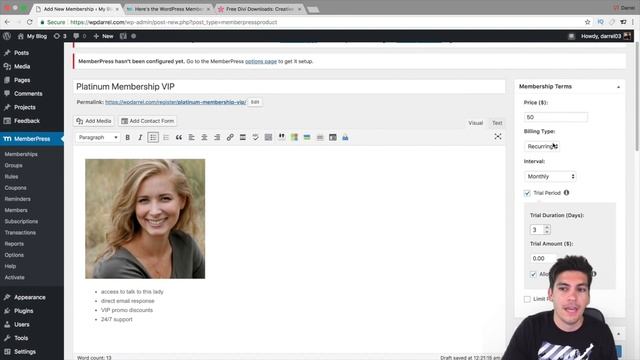Open distraction-free writing mode
Screen dimensions: 640x360
[x=498, y=137]
